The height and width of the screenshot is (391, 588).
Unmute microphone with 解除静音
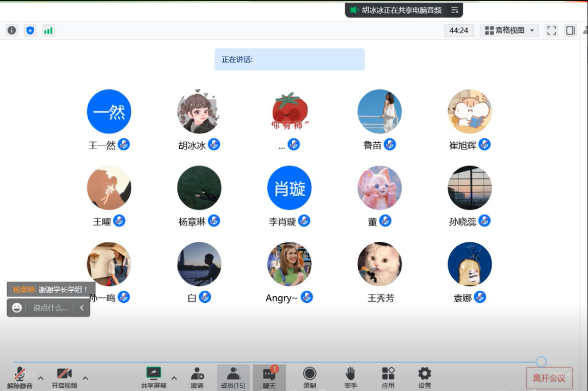pos(20,377)
